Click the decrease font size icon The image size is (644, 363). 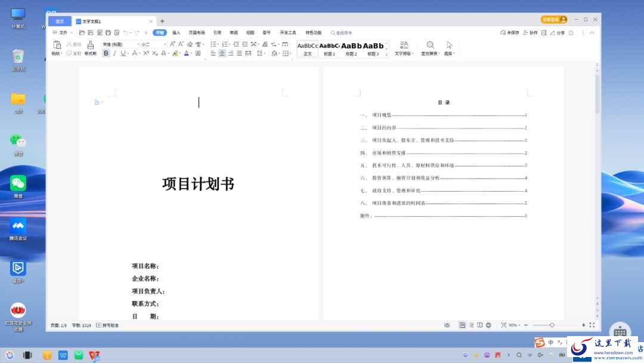pos(181,44)
